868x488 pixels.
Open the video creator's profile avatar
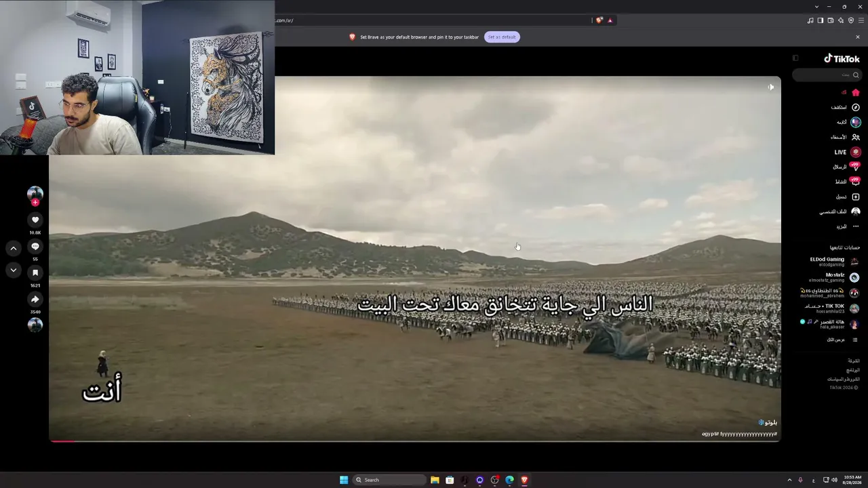(x=35, y=193)
